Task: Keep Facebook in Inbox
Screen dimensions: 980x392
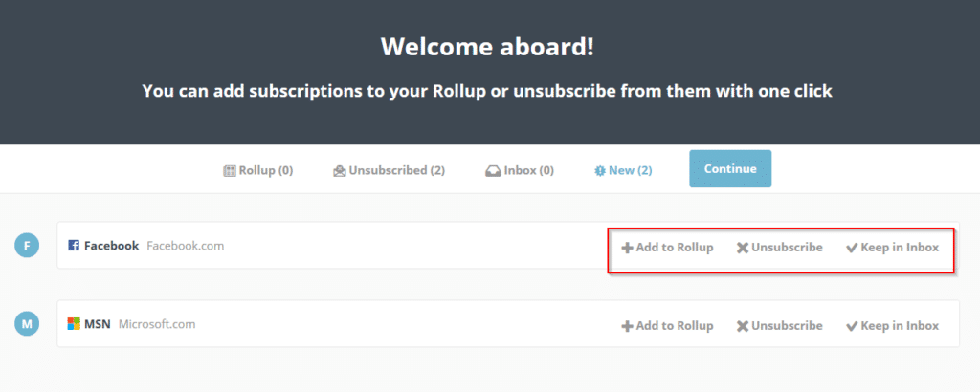Action: [x=892, y=248]
